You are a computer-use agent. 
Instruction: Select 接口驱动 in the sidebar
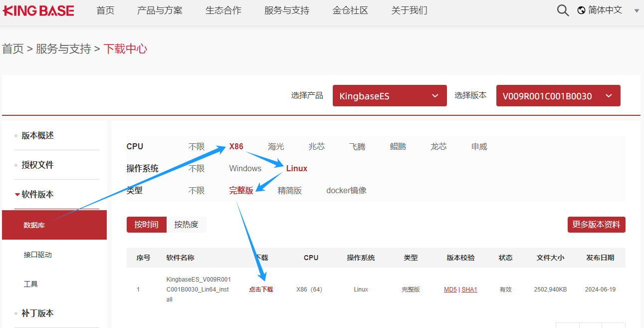pyautogui.click(x=38, y=255)
